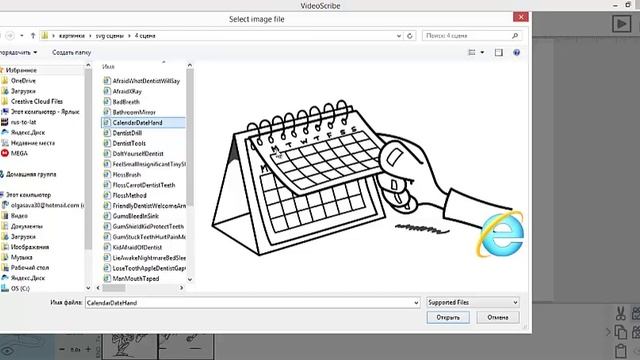This screenshot has height=360, width=640.
Task: Click VideoScribe scissors cut icon
Action: click(621, 313)
